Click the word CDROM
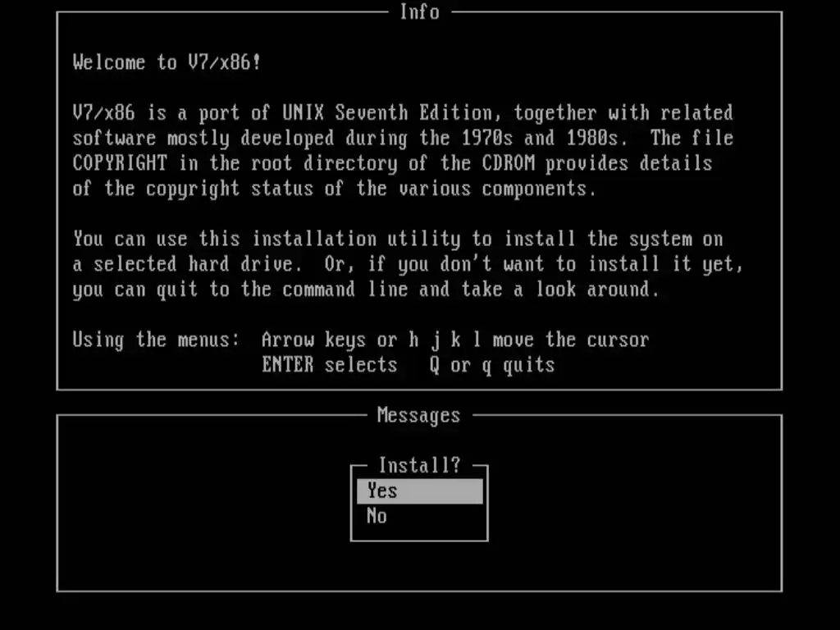This screenshot has width=840, height=630. click(x=509, y=163)
